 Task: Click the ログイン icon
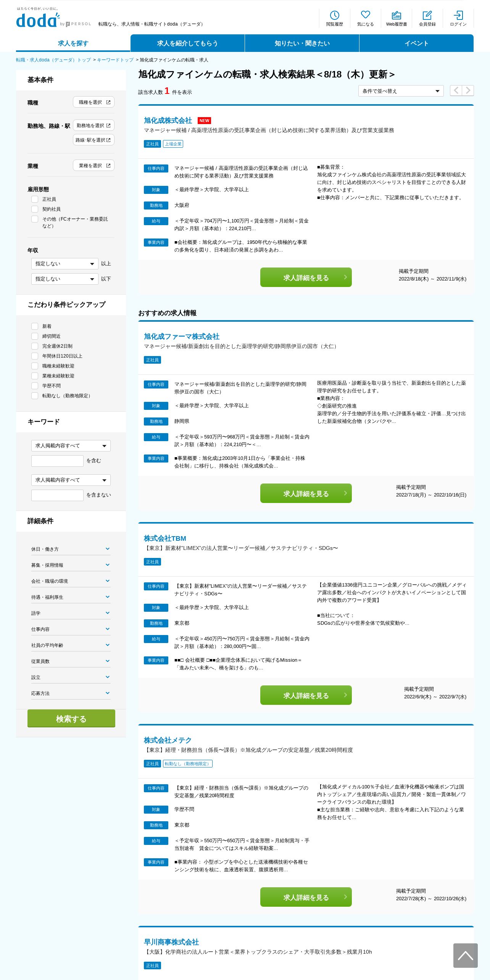click(458, 18)
